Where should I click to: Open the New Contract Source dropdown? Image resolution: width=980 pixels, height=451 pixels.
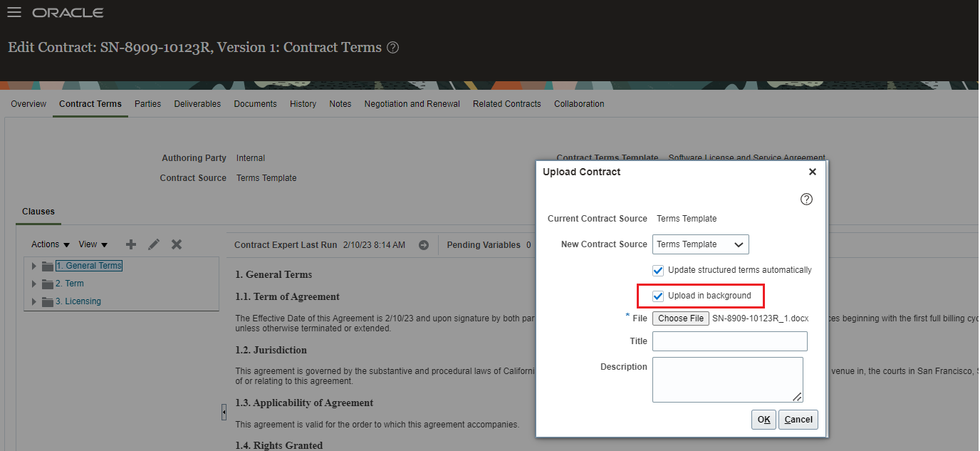coord(700,244)
